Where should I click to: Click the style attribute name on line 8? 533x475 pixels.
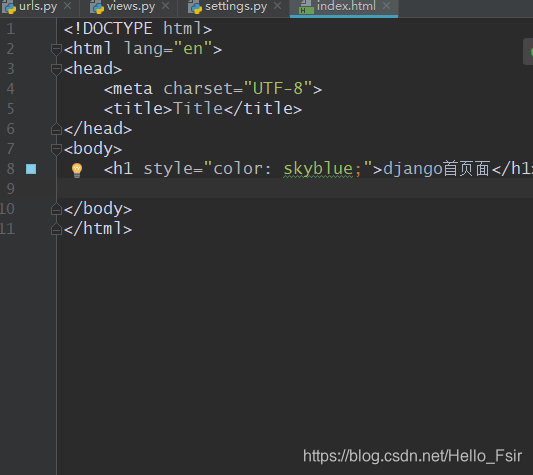[x=168, y=170]
